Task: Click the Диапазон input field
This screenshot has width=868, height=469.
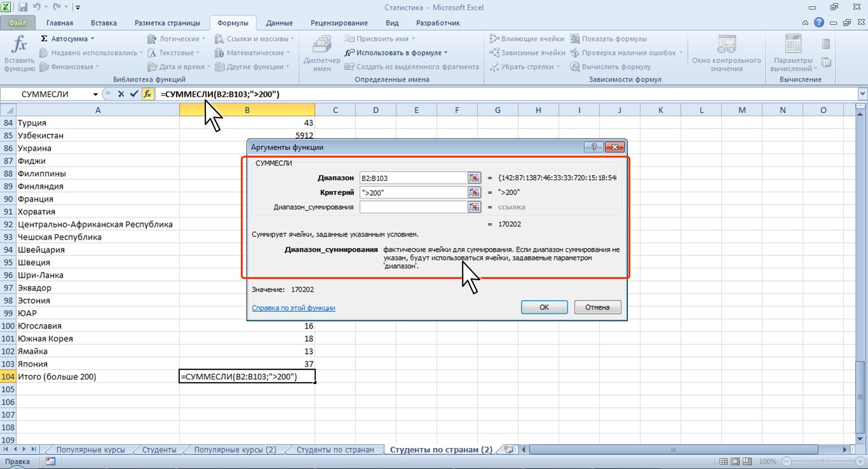Action: (413, 178)
